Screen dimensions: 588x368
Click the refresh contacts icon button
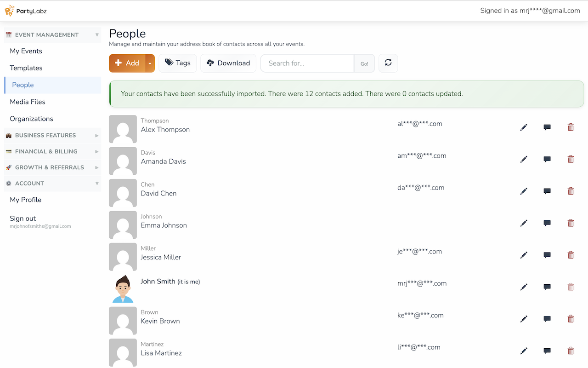(x=388, y=63)
